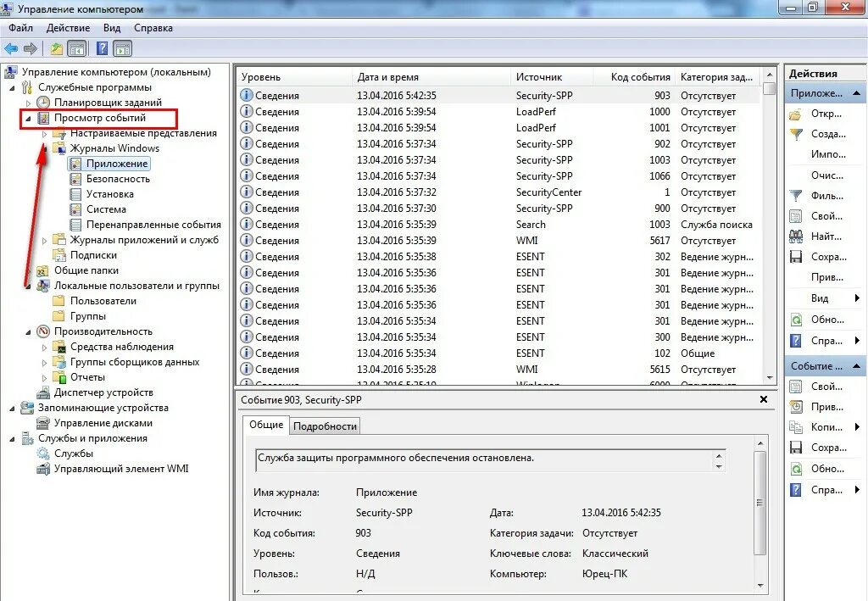Collapse the Производительность node

(28, 332)
